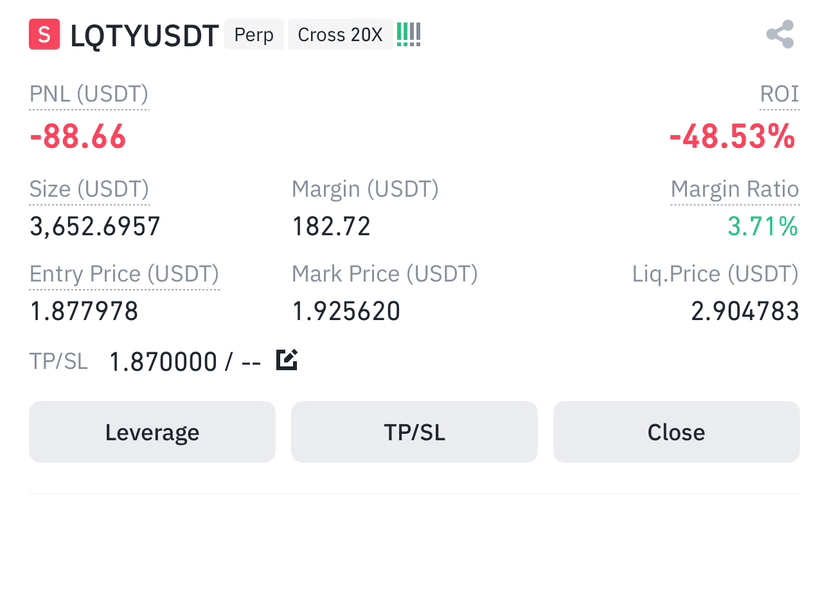This screenshot has width=829, height=599.
Task: Select the Cross 20X margin tag
Action: tap(340, 34)
